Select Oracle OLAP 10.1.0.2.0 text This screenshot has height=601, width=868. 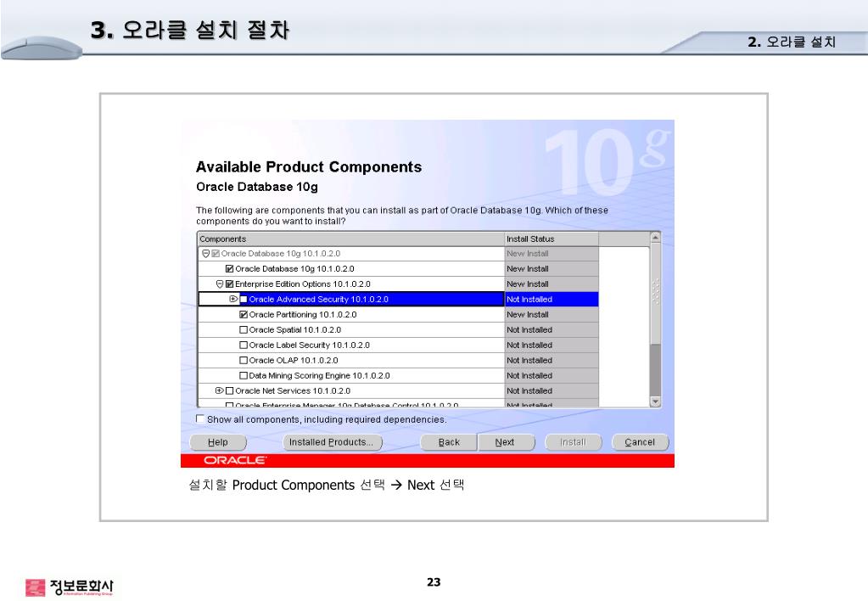coord(294,360)
